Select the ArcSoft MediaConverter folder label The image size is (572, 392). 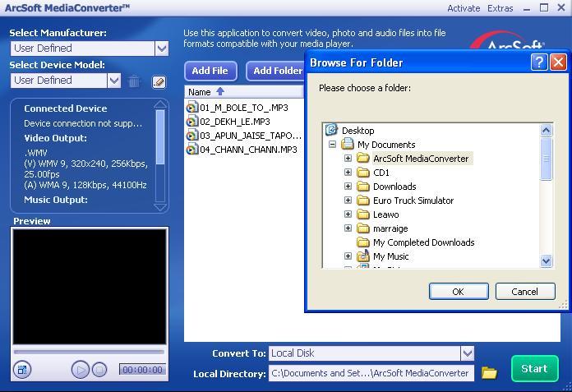click(x=422, y=159)
